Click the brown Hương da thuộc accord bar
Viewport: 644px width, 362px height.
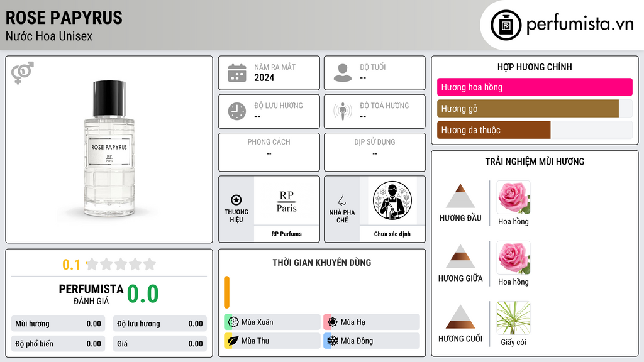click(535, 129)
